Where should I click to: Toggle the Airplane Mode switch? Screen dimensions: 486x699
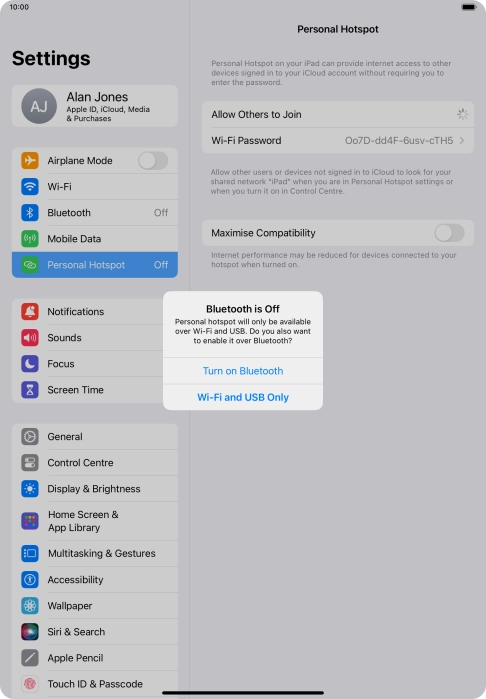click(x=153, y=160)
